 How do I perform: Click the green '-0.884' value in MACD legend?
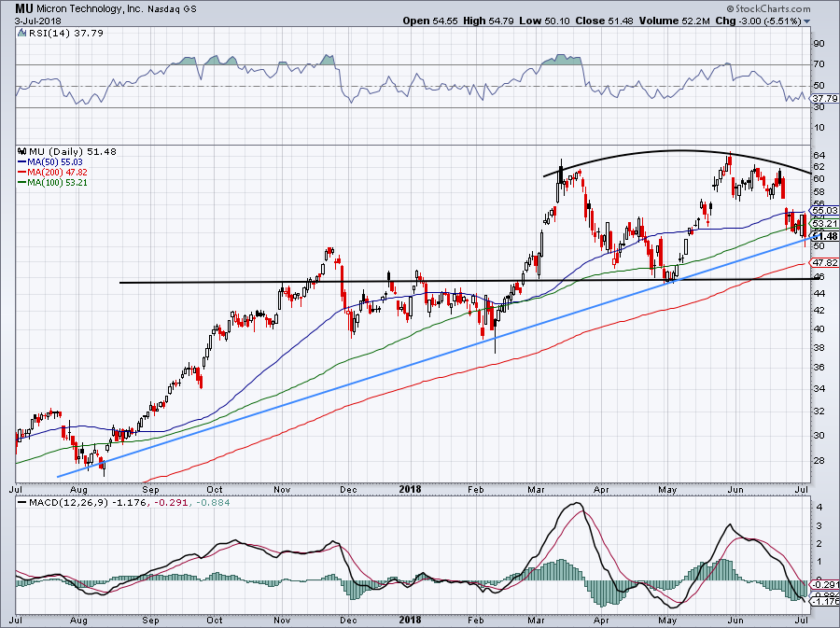213,503
